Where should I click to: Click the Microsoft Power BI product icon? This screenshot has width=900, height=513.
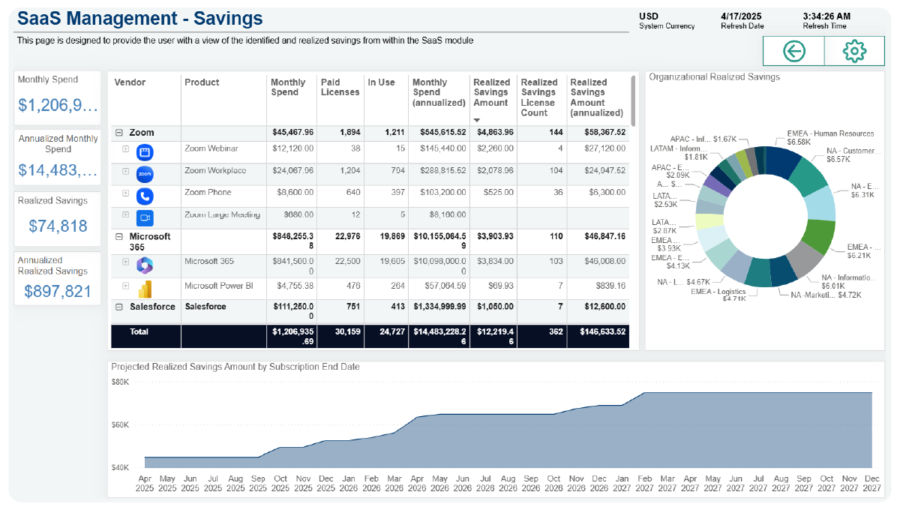[x=145, y=289]
